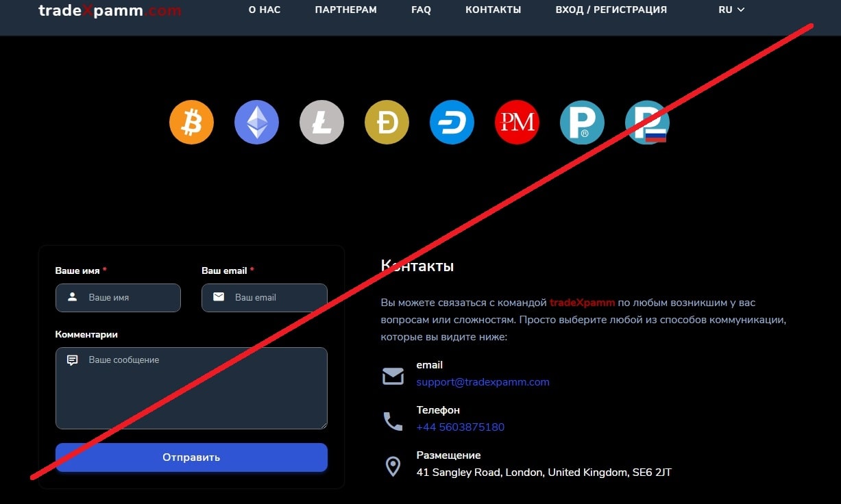The image size is (841, 504).
Task: Click the red tradeXpamm text in contacts paragraph
Action: click(x=582, y=302)
